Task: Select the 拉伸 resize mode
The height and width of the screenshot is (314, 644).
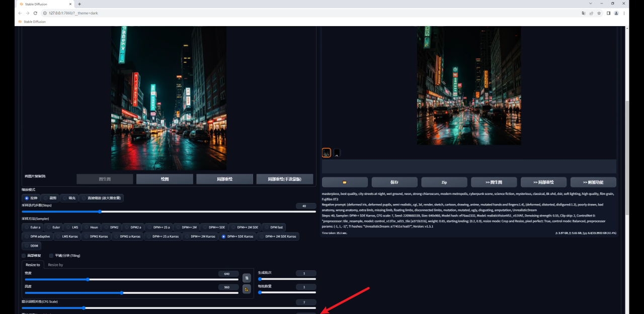Action: (x=31, y=198)
